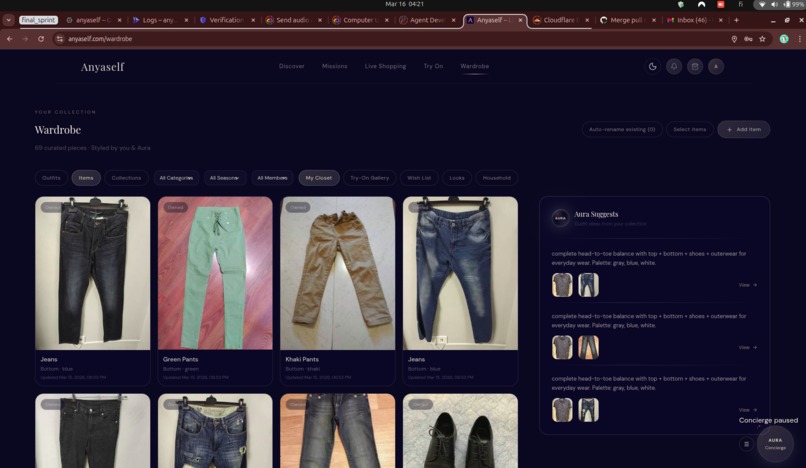
Task: Select the Household filter pill
Action: [497, 178]
